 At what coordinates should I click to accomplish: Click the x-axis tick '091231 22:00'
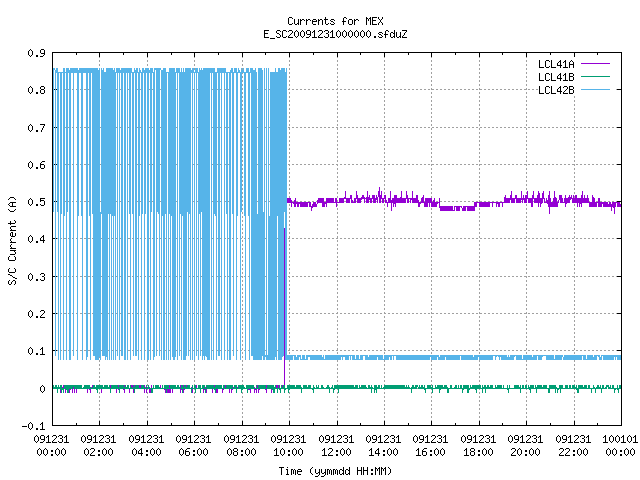click(573, 446)
